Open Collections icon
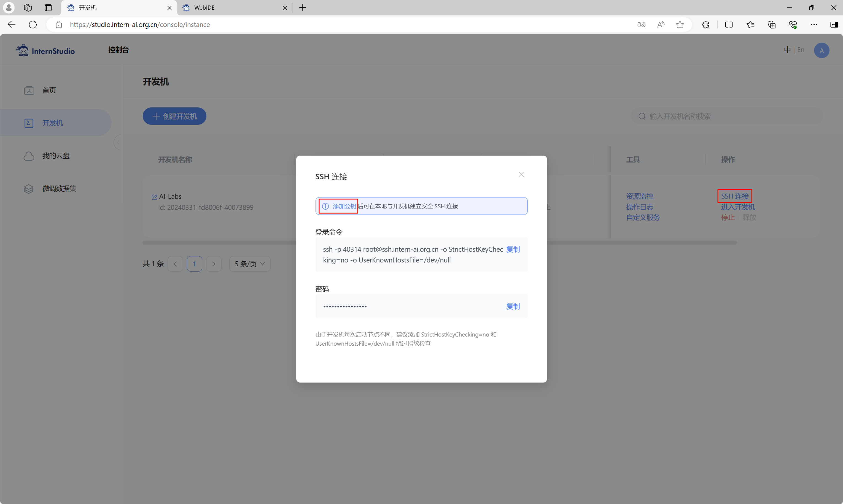 (771, 25)
